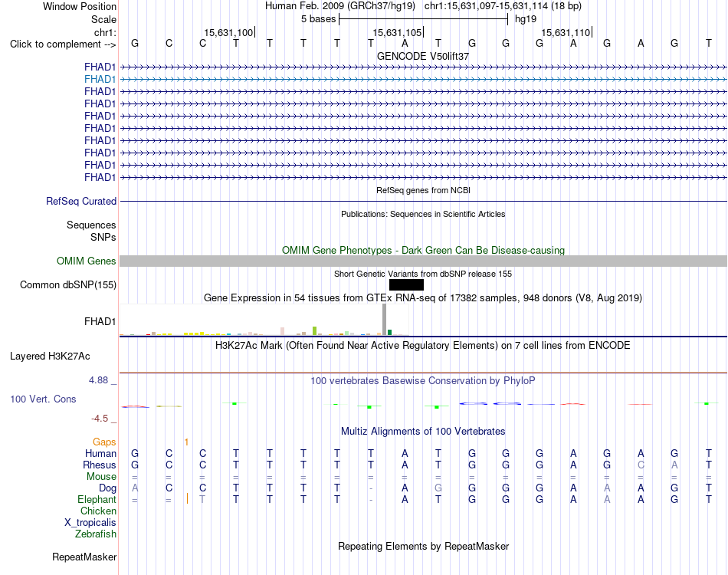Screen dimensions: 728x575
Task: Click the '4.88' PhyloP upper scale value
Action: pyautogui.click(x=98, y=380)
